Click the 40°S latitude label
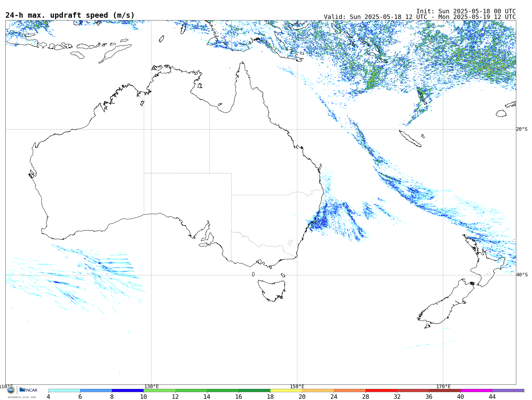532x400 pixels. [522, 275]
